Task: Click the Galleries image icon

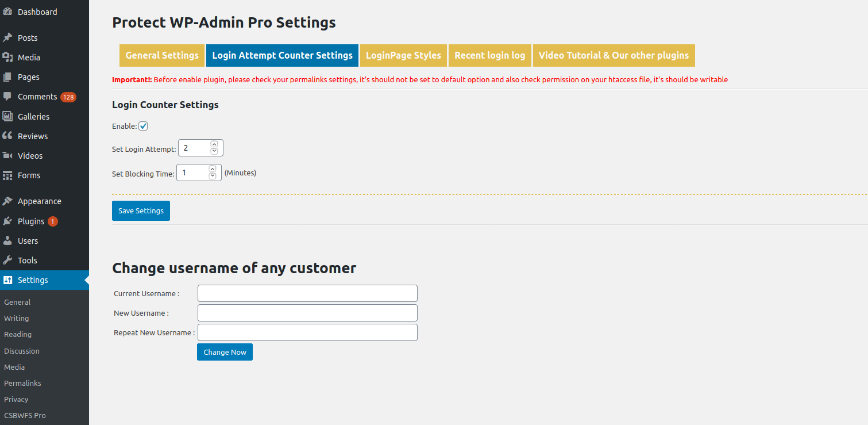Action: click(x=7, y=117)
